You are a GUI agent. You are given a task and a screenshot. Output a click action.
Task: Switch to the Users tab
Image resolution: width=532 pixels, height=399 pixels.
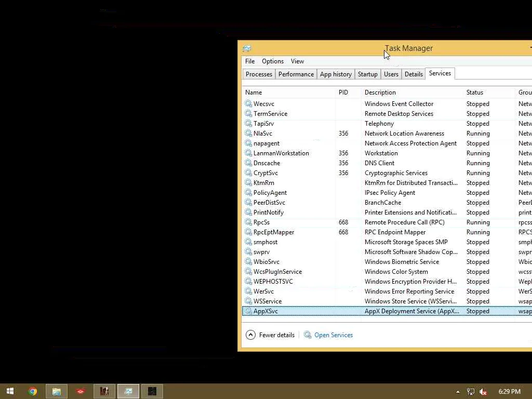391,74
